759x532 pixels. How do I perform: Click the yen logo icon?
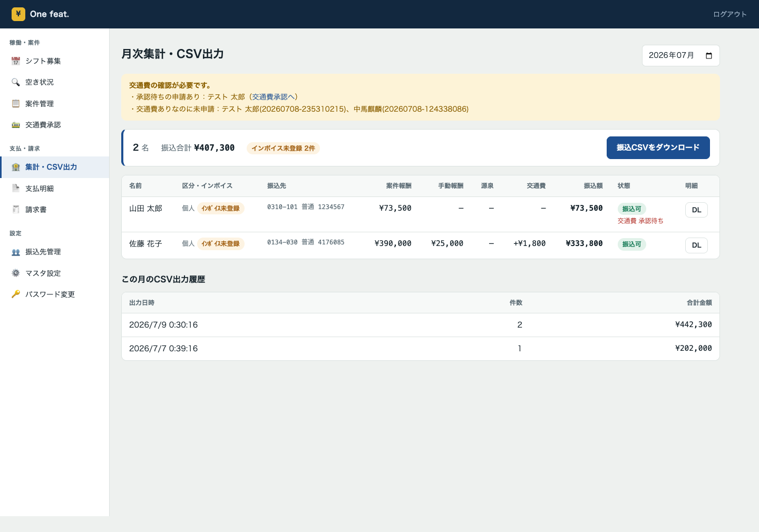18,14
